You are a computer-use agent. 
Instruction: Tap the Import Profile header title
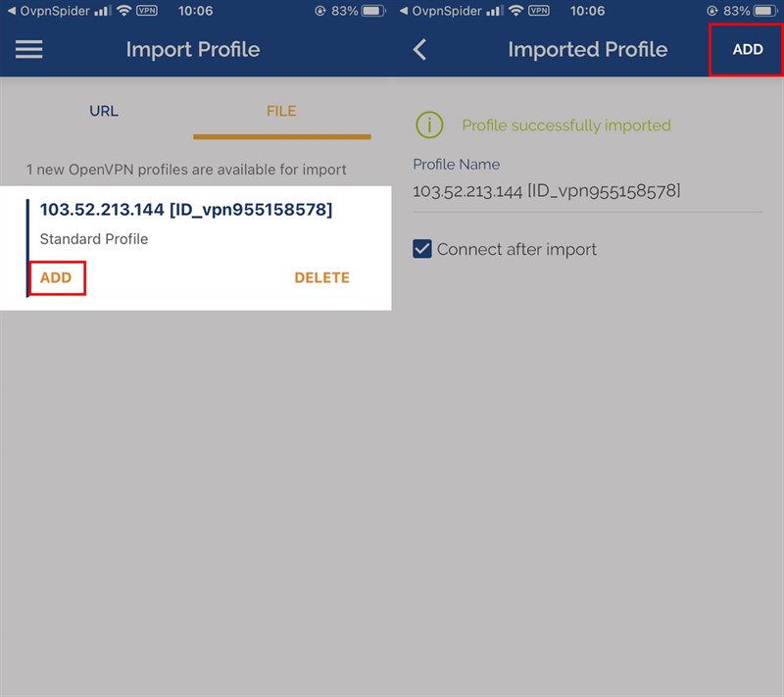(193, 49)
